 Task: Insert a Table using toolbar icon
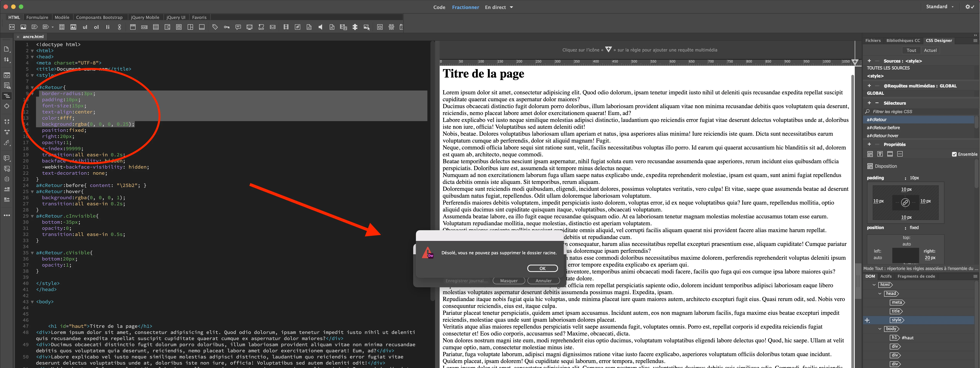(62, 27)
